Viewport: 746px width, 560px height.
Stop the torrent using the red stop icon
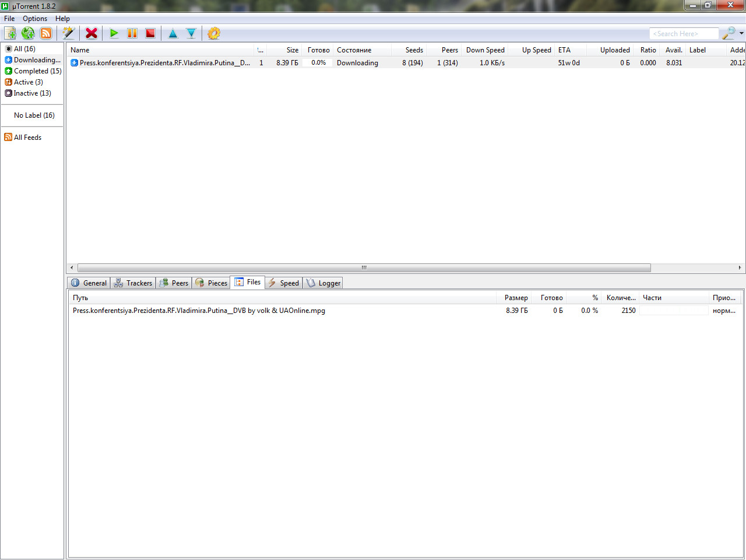(x=150, y=33)
